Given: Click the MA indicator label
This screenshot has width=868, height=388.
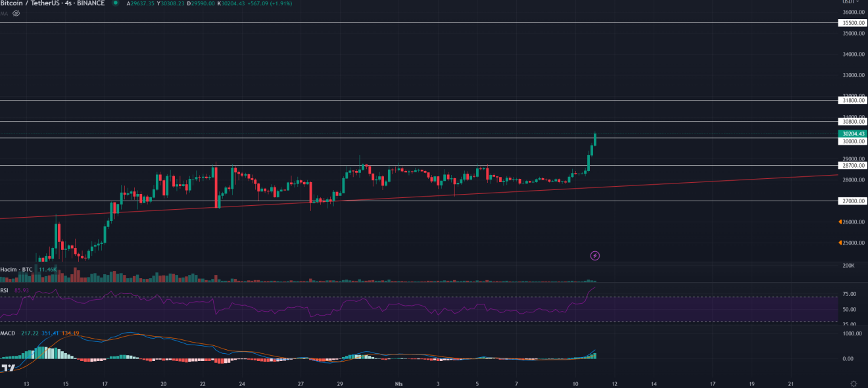Looking at the screenshot, I should tap(4, 13).
